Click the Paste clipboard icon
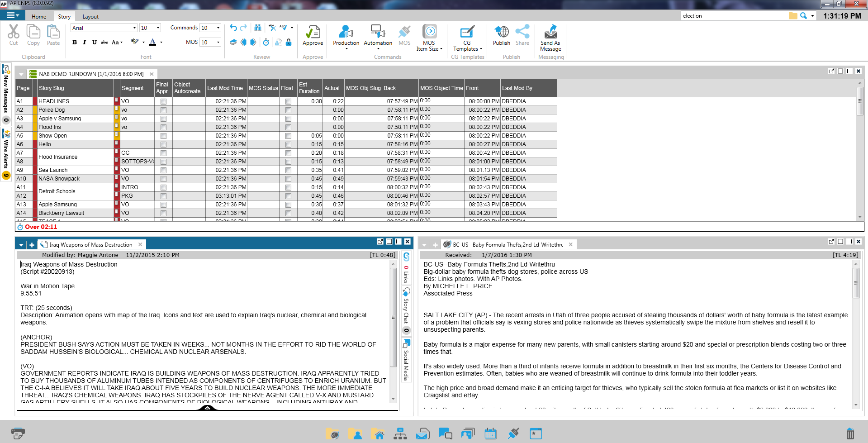868x443 pixels. pyautogui.click(x=53, y=32)
